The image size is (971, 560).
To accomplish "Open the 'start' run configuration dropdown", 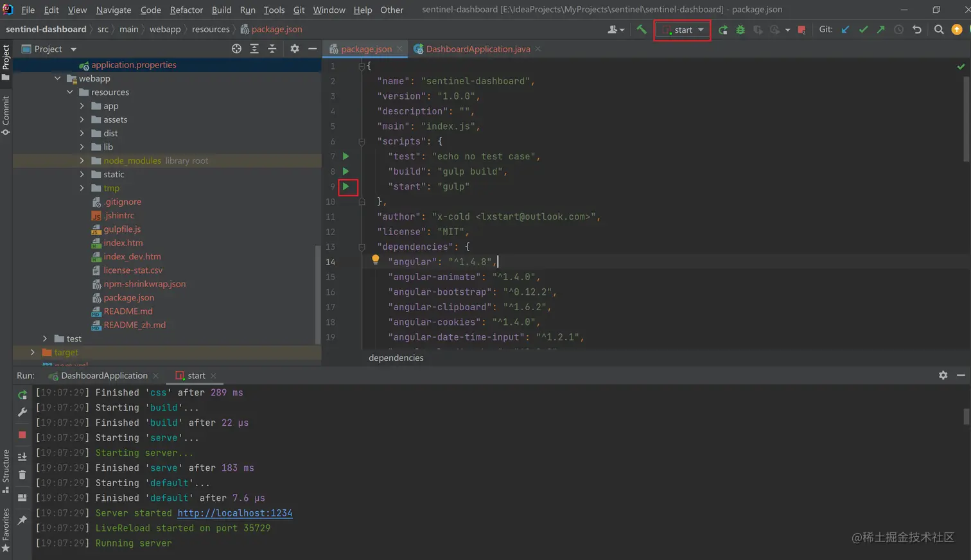I will [x=683, y=30].
